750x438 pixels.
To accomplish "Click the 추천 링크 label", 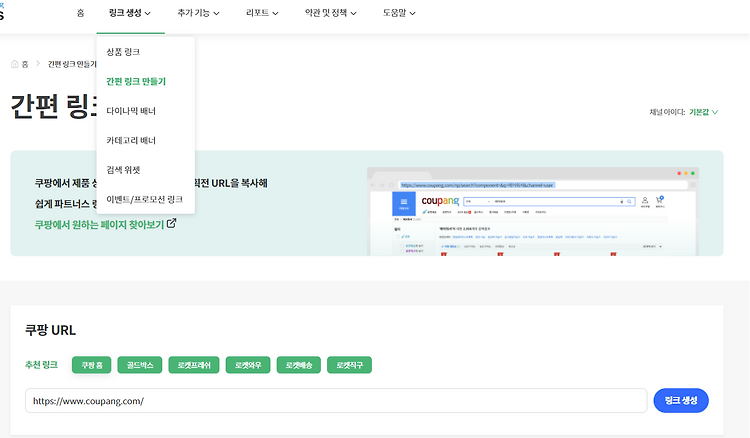I will (x=41, y=365).
